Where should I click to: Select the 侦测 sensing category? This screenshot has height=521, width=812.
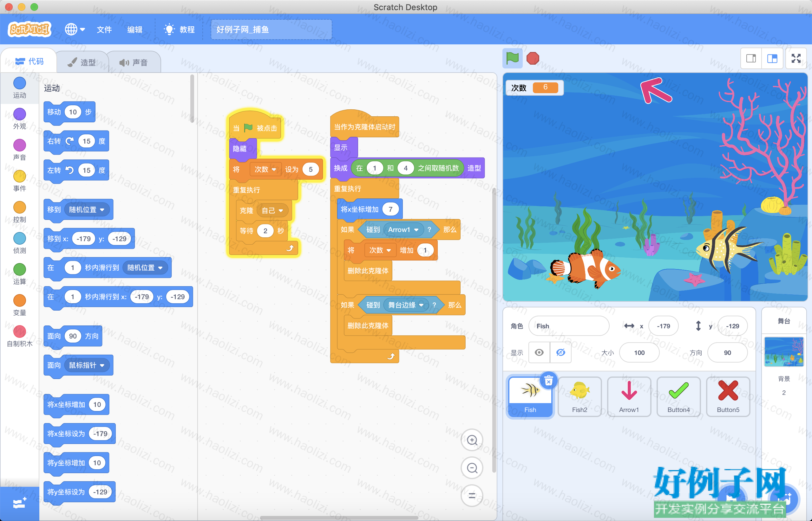point(19,243)
